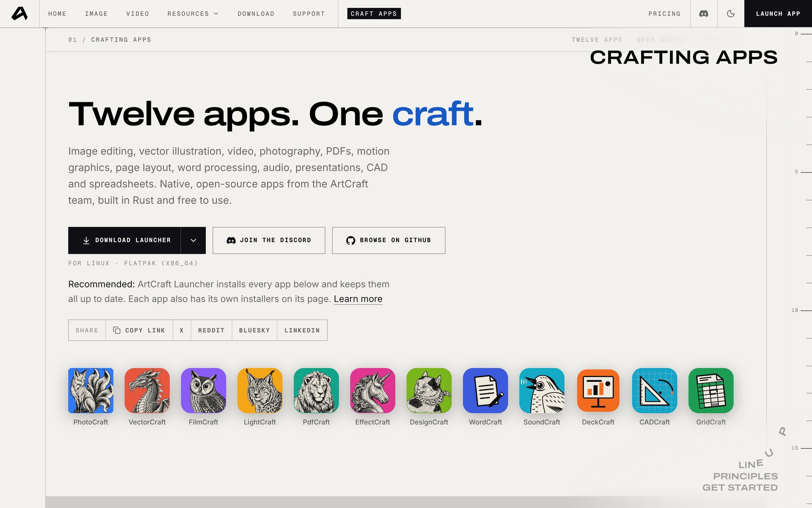812x508 pixels.
Task: Click the Download Launcher button
Action: (x=124, y=240)
